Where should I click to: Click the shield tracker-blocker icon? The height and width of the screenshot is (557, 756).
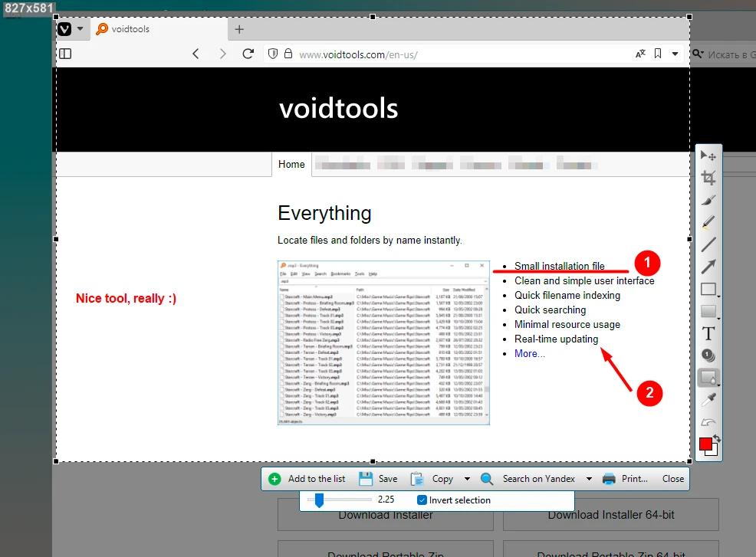coord(273,54)
